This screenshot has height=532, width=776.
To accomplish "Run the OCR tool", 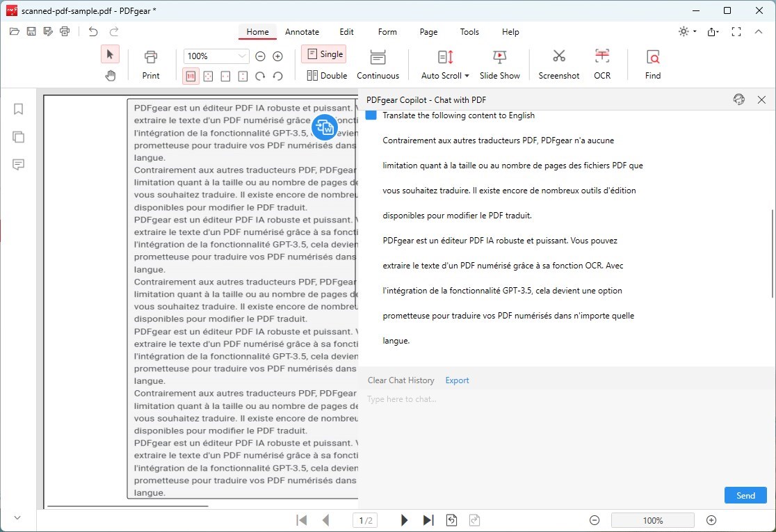I will (x=601, y=65).
